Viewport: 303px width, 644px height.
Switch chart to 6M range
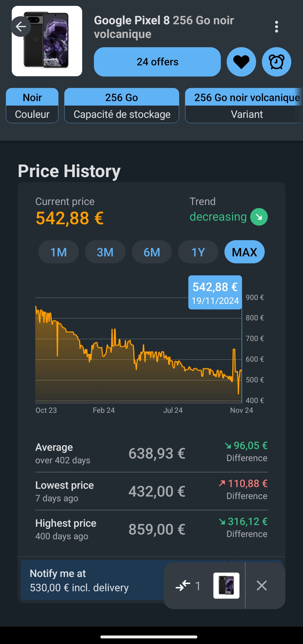[x=152, y=252]
